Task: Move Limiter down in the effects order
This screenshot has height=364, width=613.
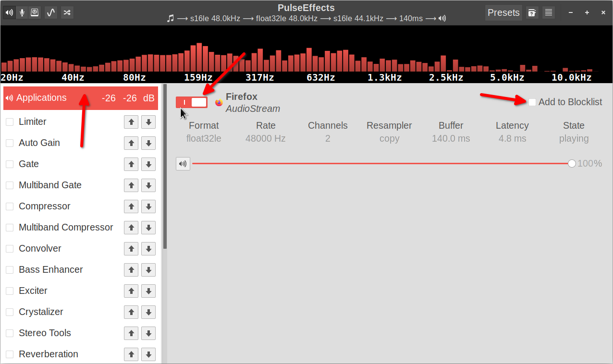Action: [x=148, y=122]
